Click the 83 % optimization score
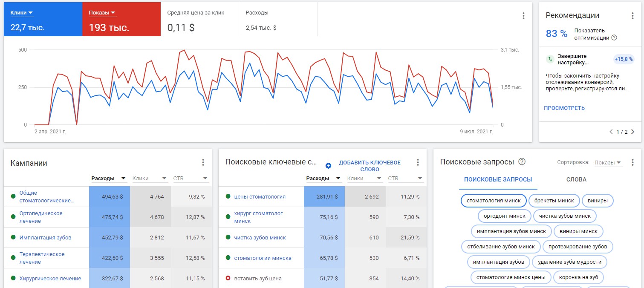Image resolution: width=644 pixels, height=288 pixels. (557, 34)
